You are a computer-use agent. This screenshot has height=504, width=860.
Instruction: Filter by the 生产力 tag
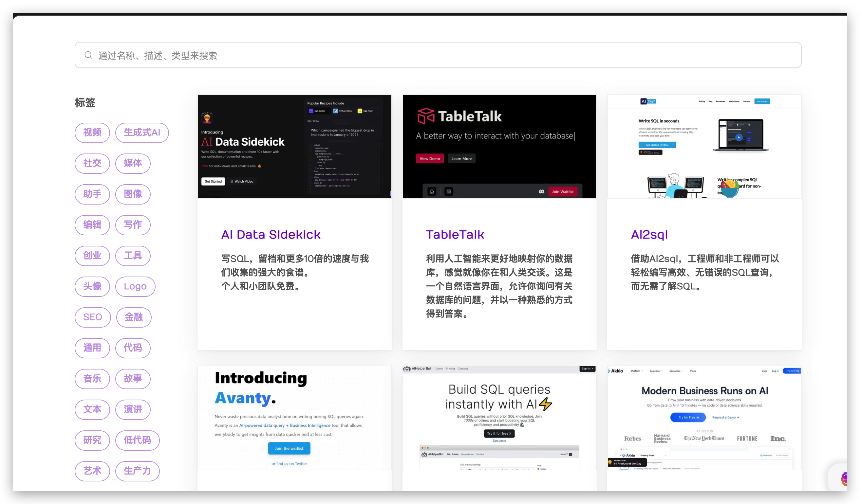(x=137, y=471)
